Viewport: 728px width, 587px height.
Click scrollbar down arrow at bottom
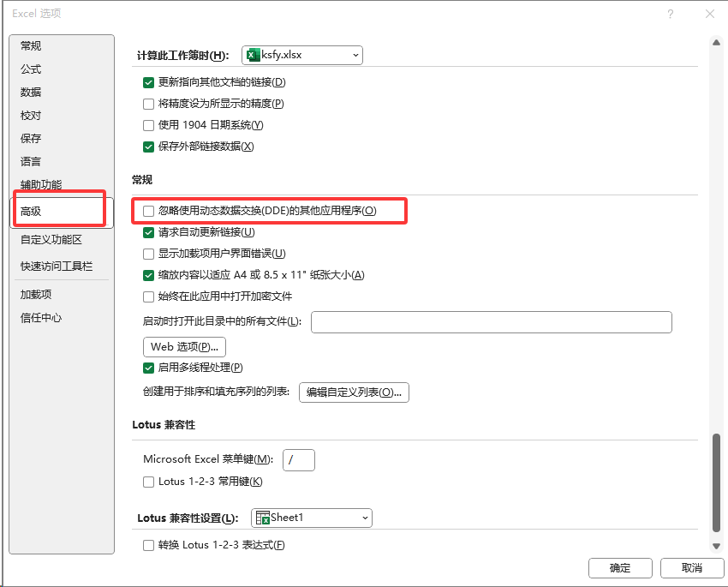pyautogui.click(x=716, y=546)
